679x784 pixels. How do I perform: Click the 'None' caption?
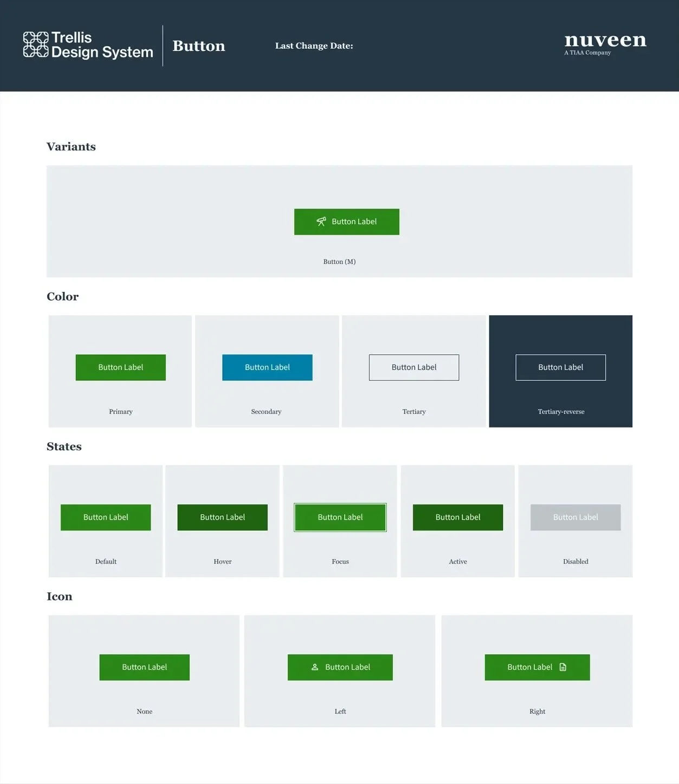145,712
